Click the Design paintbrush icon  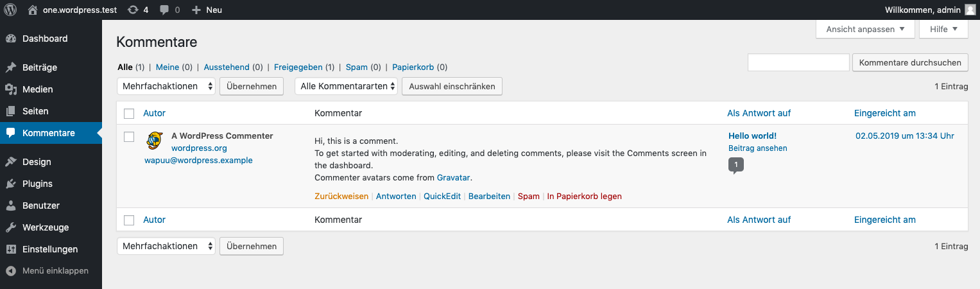(11, 162)
